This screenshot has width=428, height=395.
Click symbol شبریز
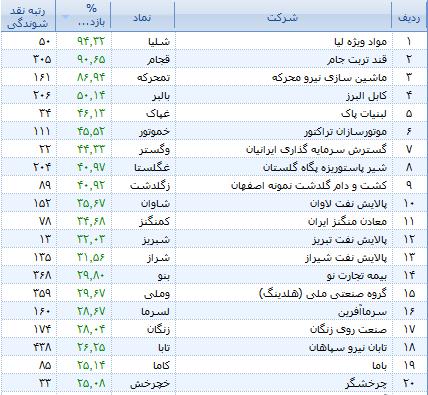[156, 240]
